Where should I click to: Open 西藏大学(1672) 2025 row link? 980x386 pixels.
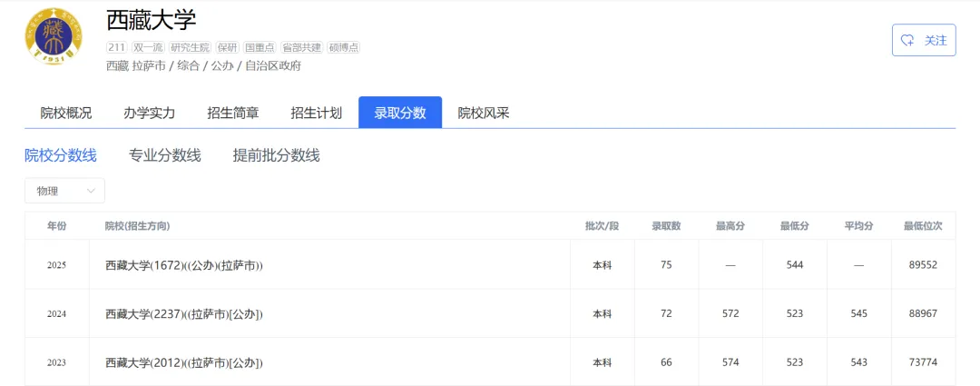tap(191, 265)
